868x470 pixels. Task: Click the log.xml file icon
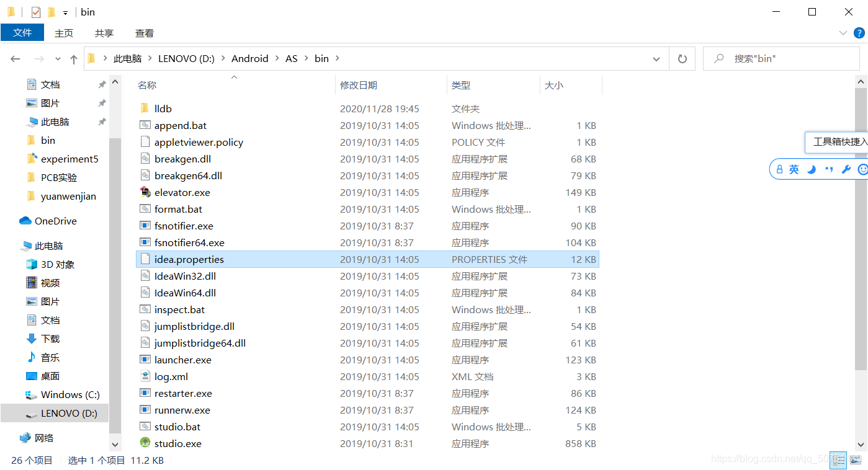[x=145, y=376]
